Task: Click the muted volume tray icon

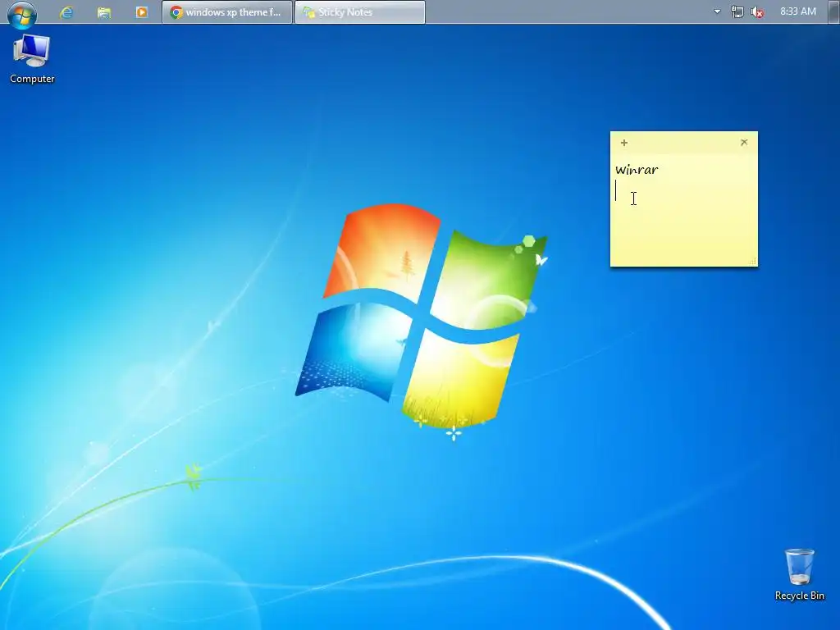Action: coord(757,11)
